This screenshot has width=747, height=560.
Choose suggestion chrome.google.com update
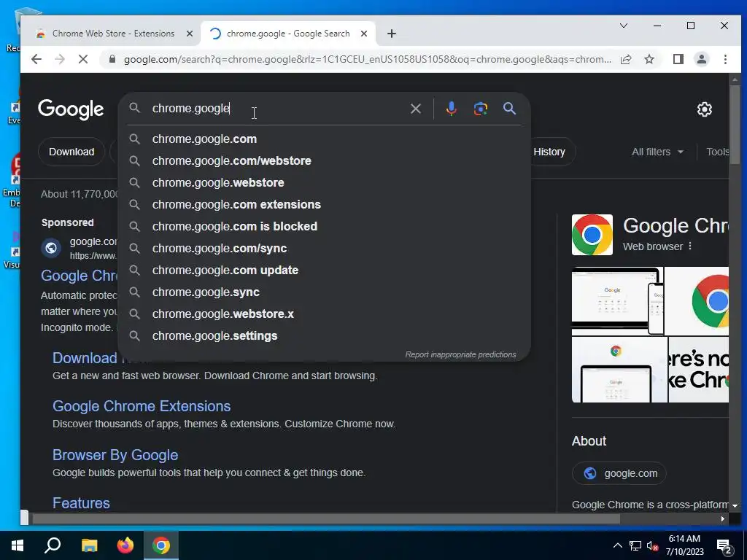point(324,271)
